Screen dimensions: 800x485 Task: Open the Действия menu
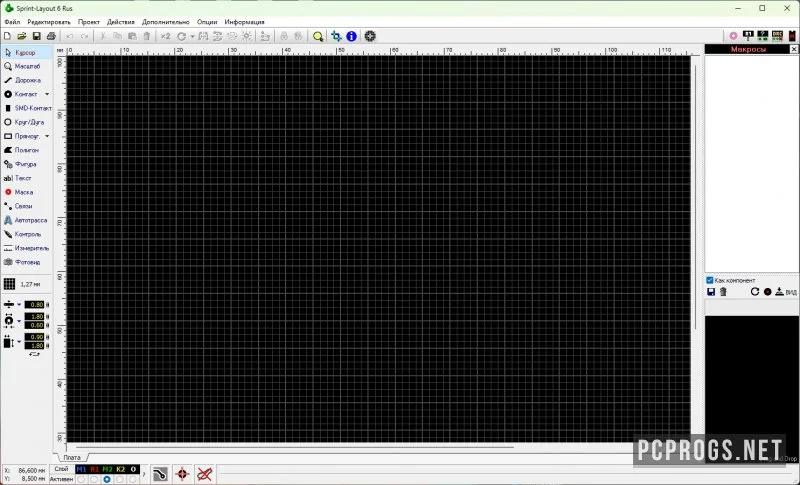[121, 22]
